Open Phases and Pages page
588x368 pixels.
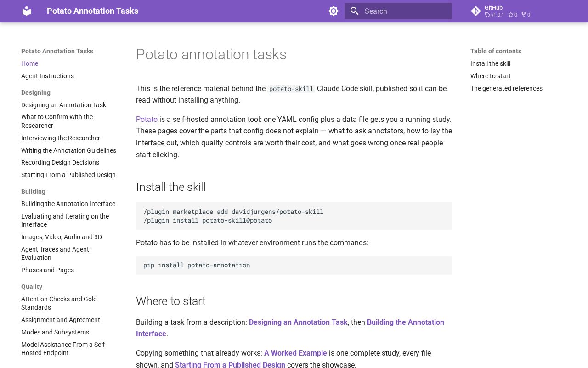click(47, 270)
